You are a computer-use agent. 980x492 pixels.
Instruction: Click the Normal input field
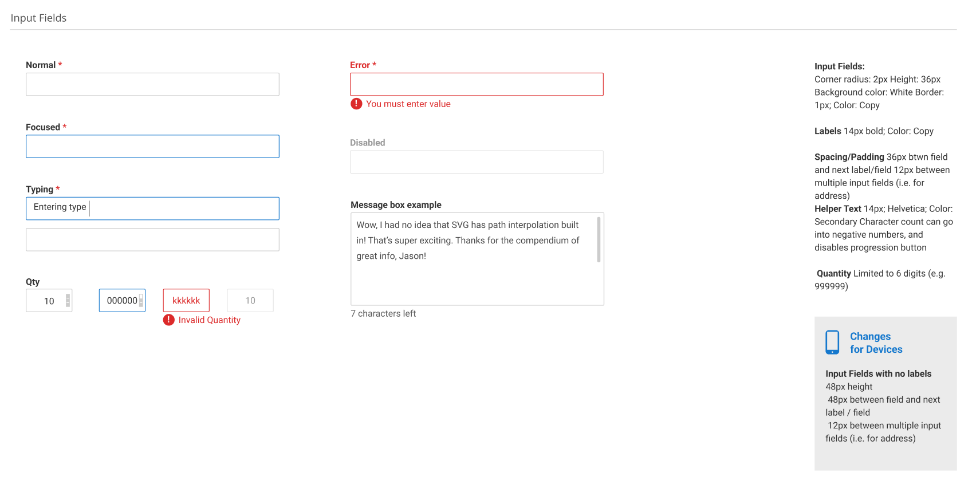[x=152, y=84]
